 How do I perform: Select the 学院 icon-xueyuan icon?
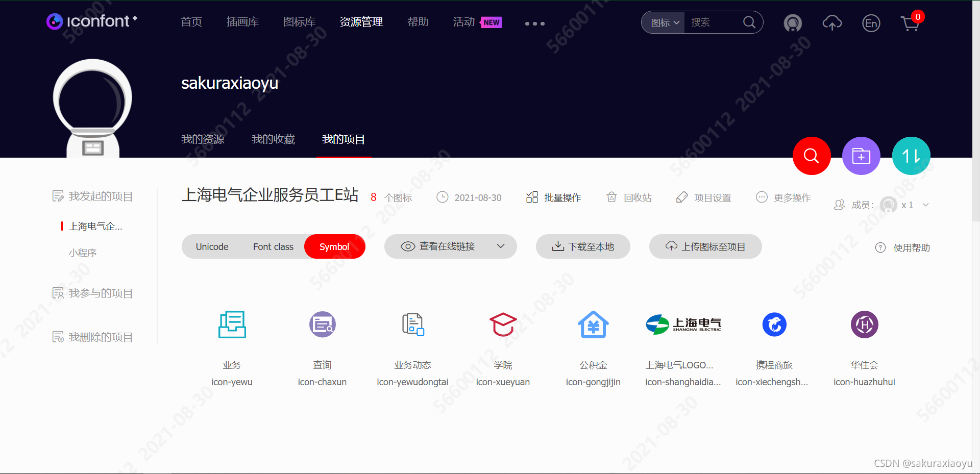(503, 325)
